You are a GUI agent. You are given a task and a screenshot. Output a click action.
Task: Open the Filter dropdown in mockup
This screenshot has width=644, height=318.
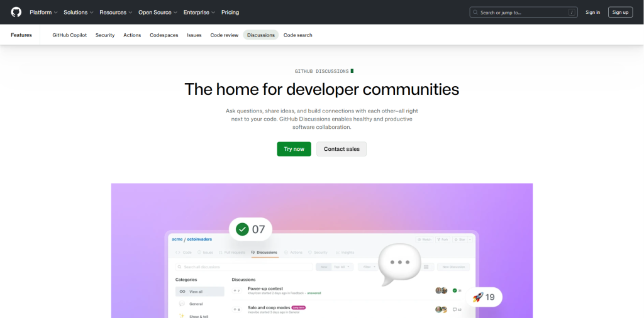tap(367, 266)
